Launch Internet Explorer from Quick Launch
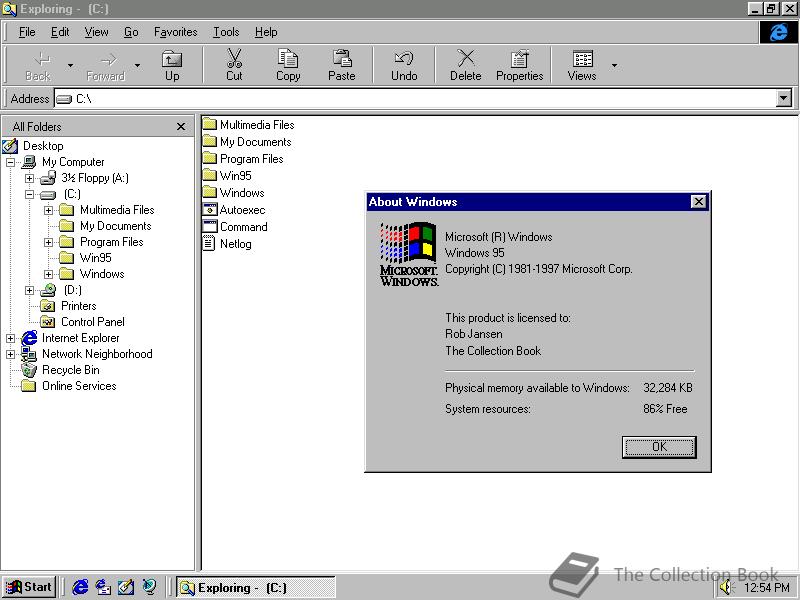Screen dimensions: 800x600 click(80, 587)
